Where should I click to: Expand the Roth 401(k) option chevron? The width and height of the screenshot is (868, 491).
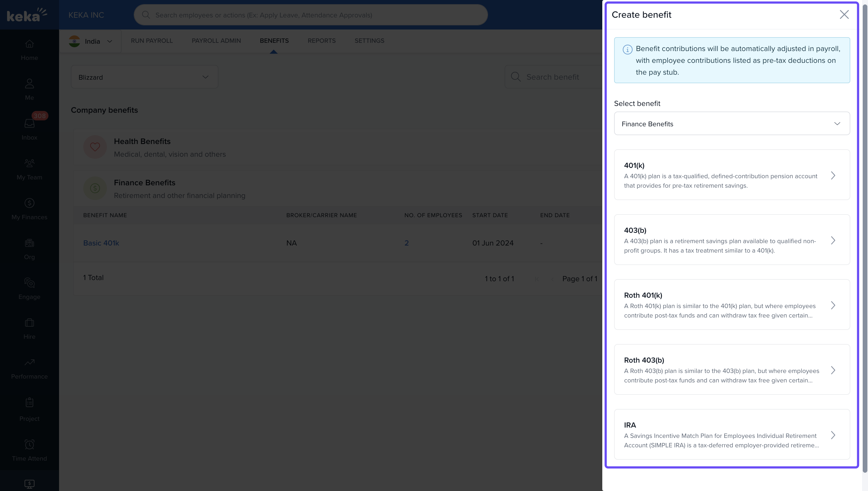point(833,305)
